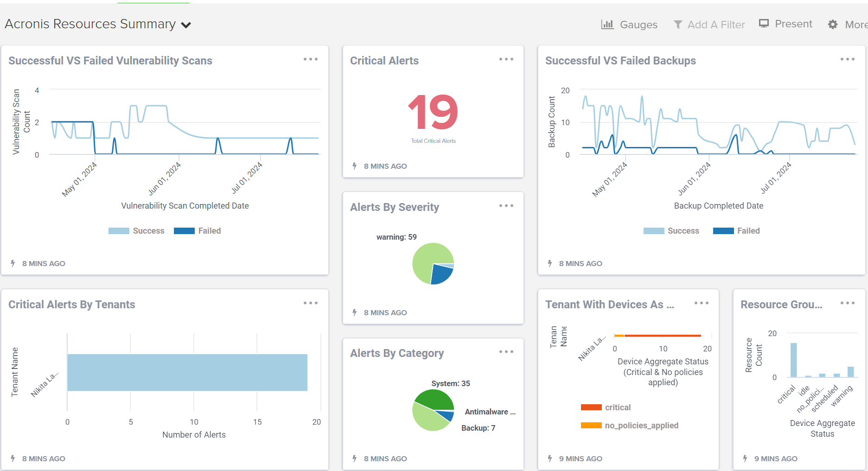Click Critical Alerts By Tenants title
868x471 pixels.
[x=72, y=305]
